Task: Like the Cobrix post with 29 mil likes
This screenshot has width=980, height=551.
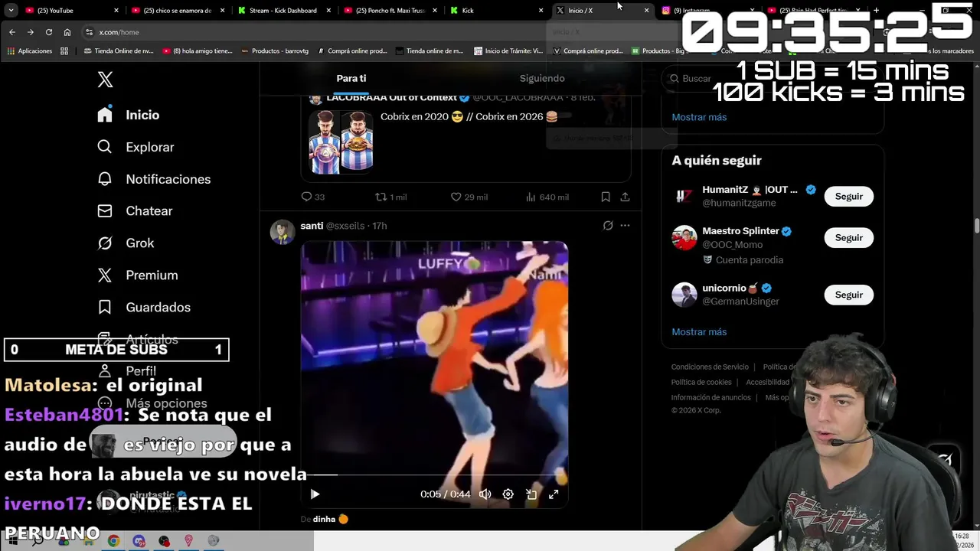Action: [469, 197]
